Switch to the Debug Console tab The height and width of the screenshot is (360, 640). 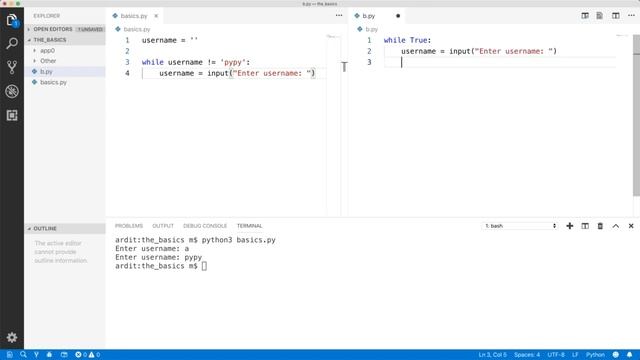click(x=205, y=226)
